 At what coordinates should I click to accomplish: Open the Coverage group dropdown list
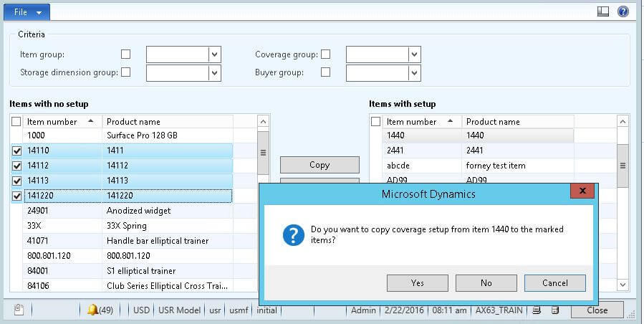click(414, 54)
